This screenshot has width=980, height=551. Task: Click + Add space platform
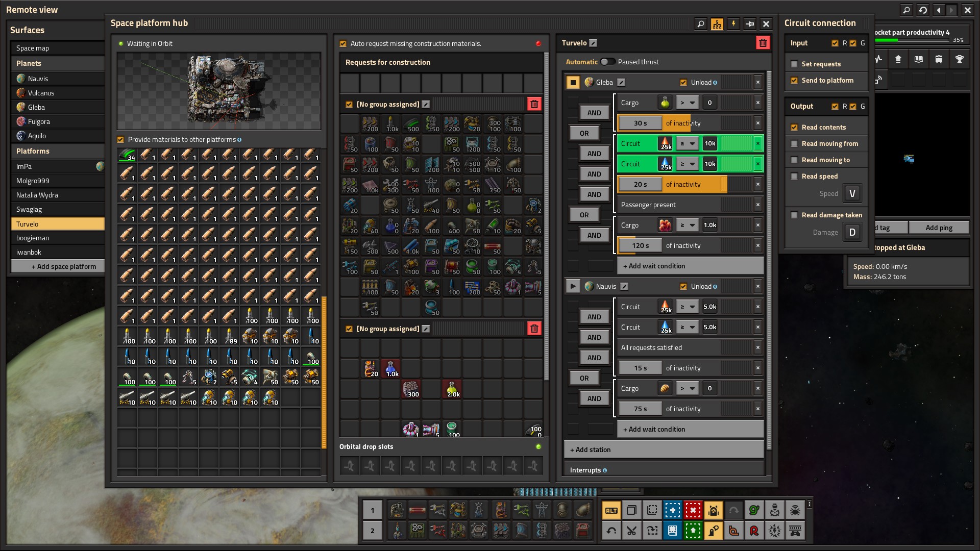click(x=58, y=266)
